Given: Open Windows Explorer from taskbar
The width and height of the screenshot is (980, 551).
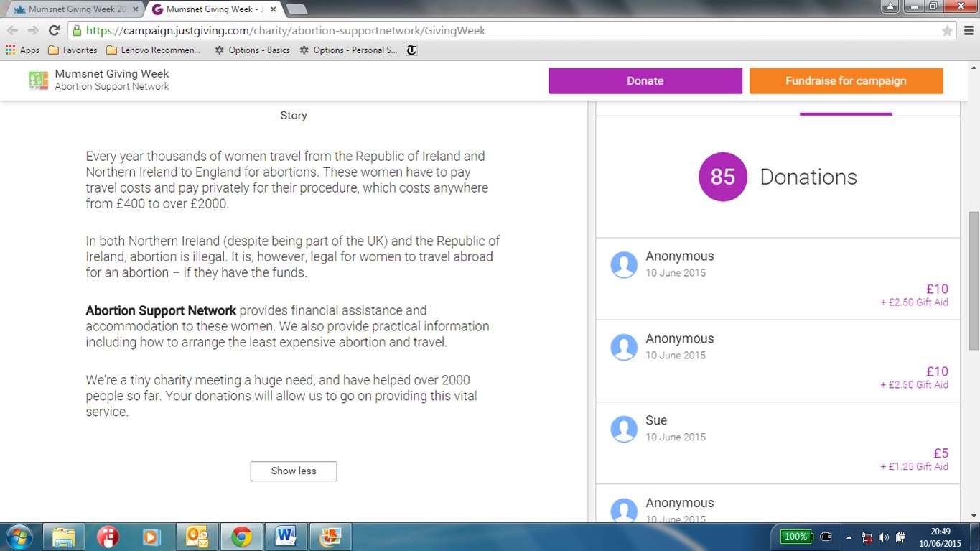Looking at the screenshot, I should [63, 537].
